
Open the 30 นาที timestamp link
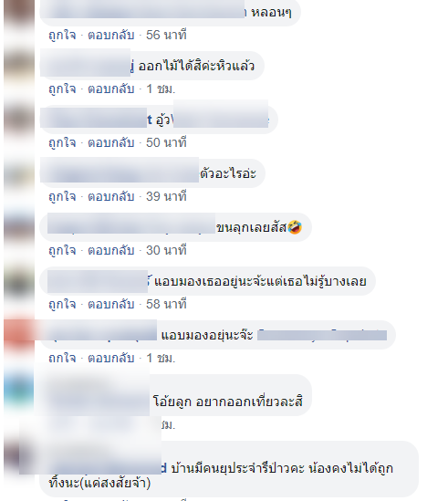tap(166, 250)
